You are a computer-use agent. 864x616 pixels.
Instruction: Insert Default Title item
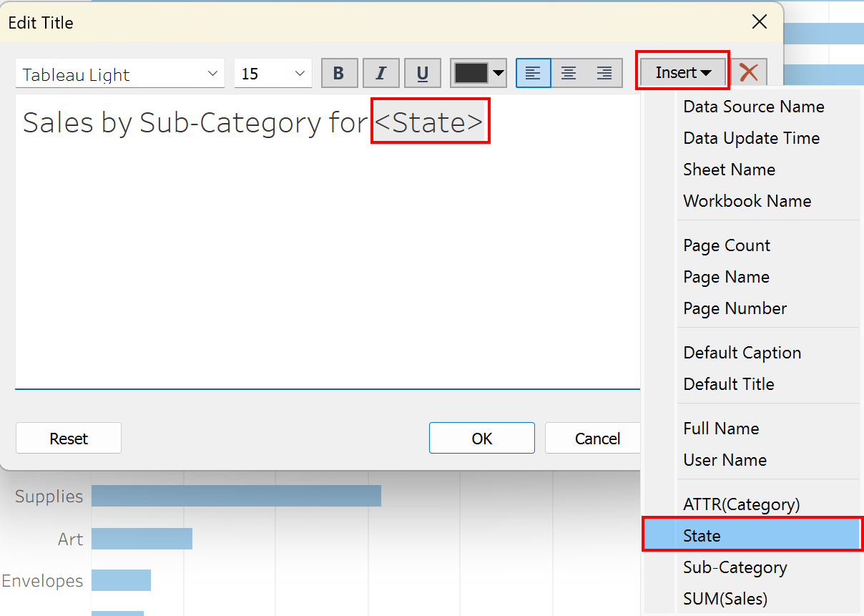[729, 384]
